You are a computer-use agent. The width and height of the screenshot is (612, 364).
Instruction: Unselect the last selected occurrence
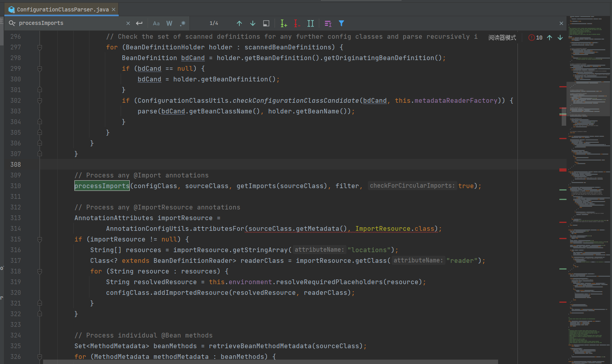coord(297,23)
